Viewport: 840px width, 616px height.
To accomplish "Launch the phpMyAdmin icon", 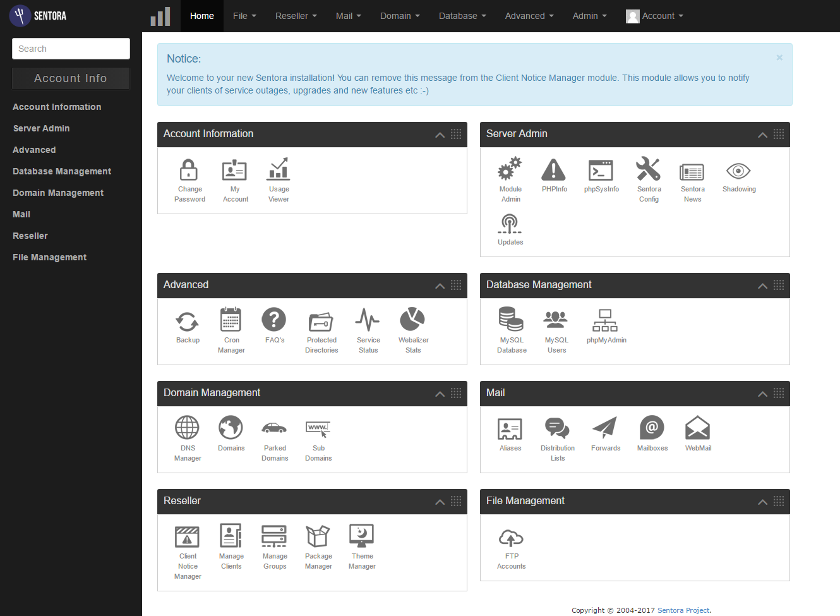I will coord(605,320).
